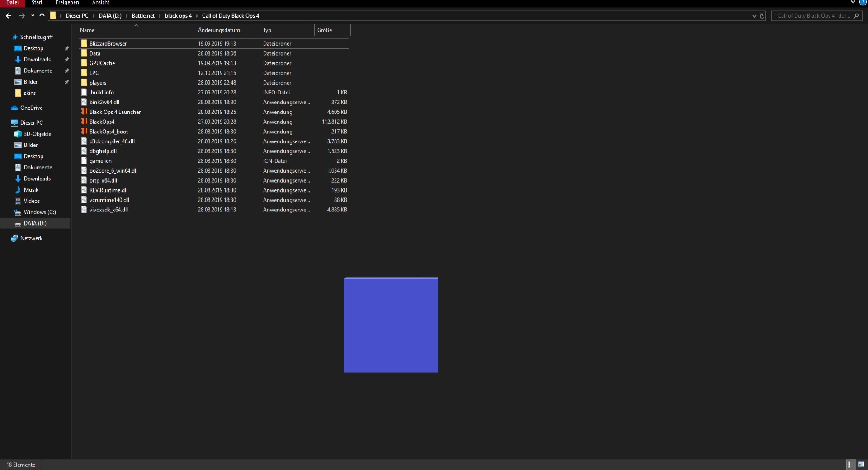Open the Ansicht ribbon tab
Viewport: 868px width, 470px height.
101,3
